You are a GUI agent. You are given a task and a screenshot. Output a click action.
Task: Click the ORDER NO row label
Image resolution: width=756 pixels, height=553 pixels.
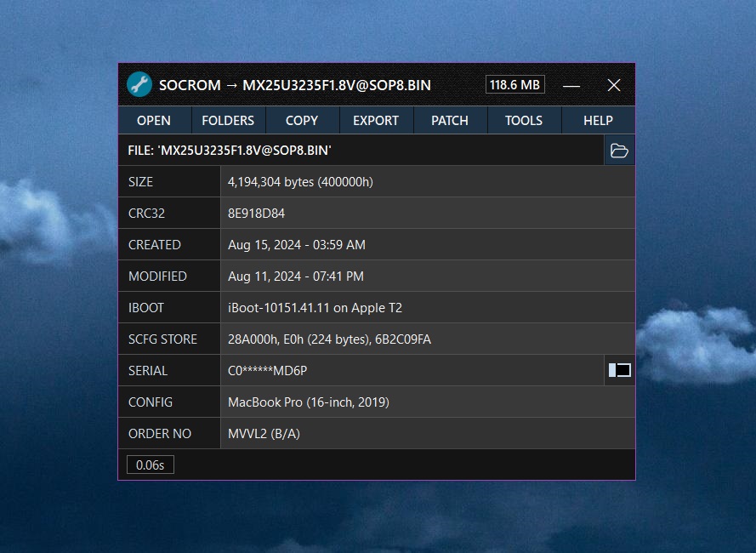pos(160,433)
